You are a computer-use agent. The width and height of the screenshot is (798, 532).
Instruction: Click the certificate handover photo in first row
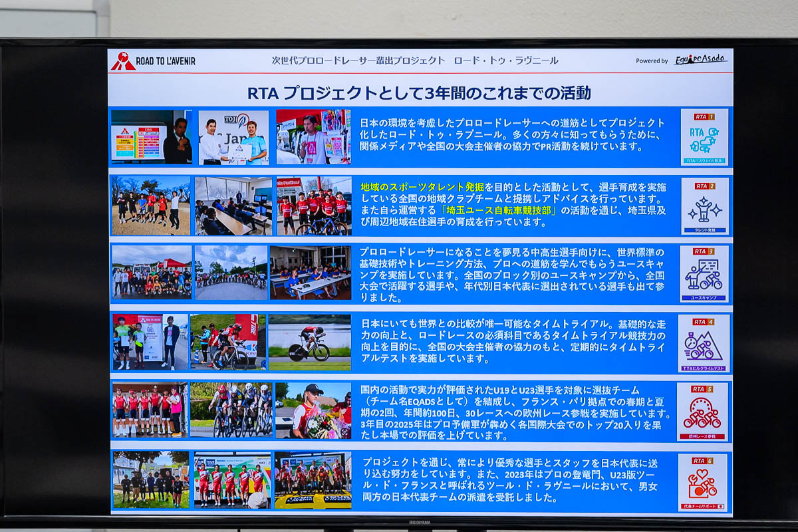tap(233, 137)
